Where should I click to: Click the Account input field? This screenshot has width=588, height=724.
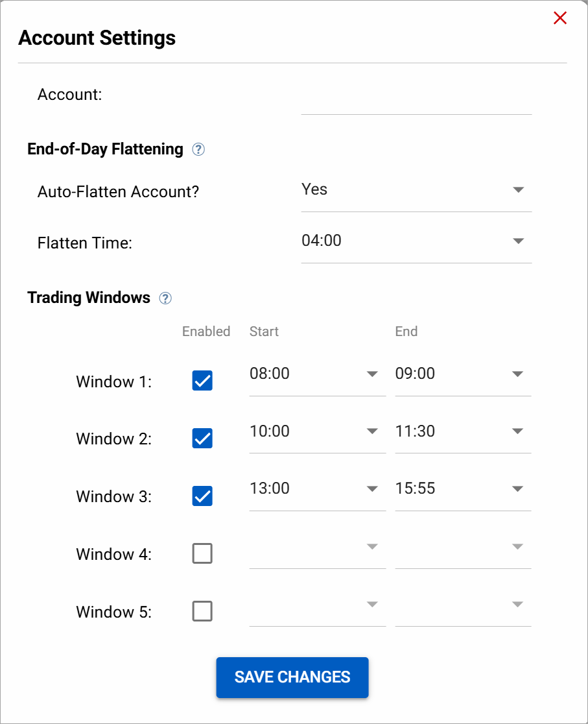[x=416, y=107]
